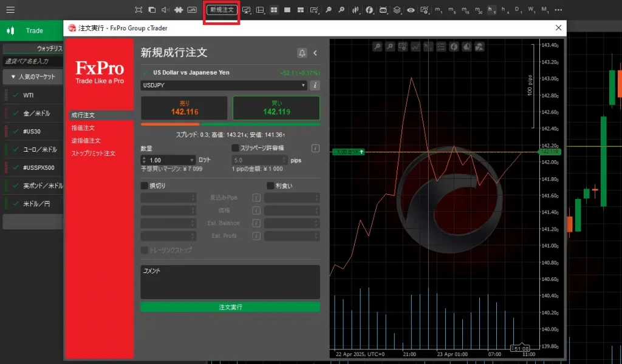Click the info icon beside USDJPY
This screenshot has width=622, height=364.
click(315, 85)
